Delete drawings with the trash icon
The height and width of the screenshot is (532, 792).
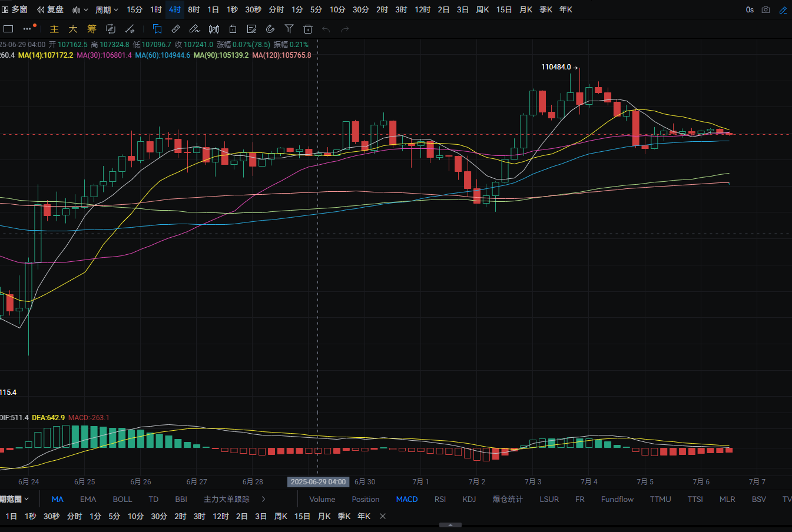[x=308, y=29]
